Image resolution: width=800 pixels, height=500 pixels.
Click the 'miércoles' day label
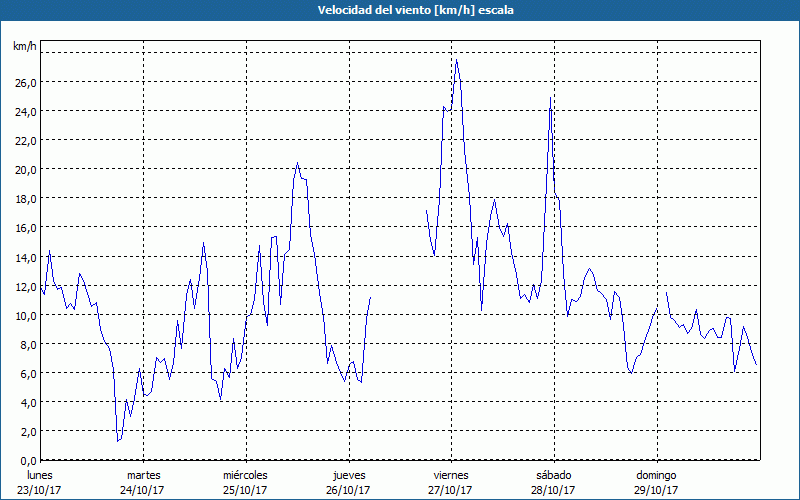[245, 475]
